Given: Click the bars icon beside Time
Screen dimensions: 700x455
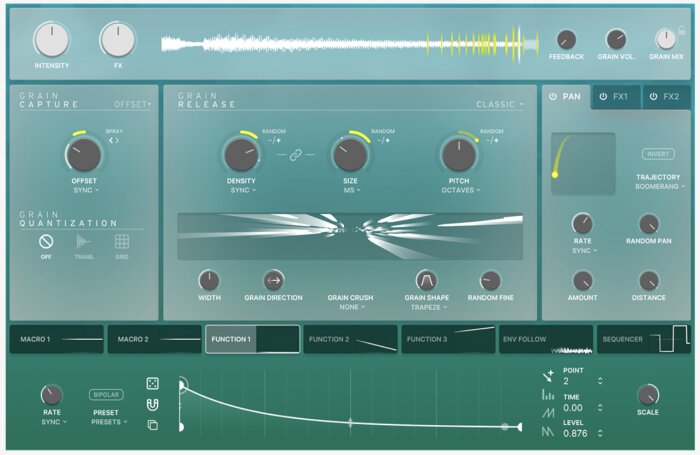Looking at the screenshot, I should coord(548,395).
